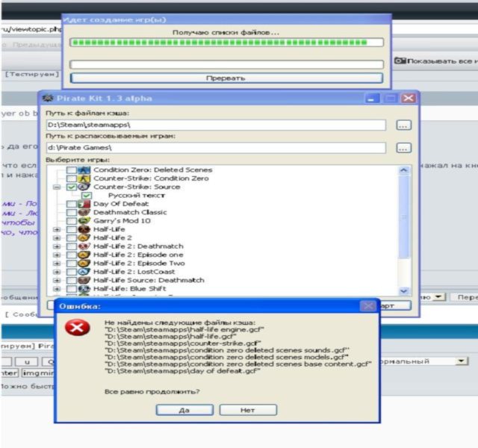
Task: Select the Counter-Strike: Source row text
Action: click(137, 187)
